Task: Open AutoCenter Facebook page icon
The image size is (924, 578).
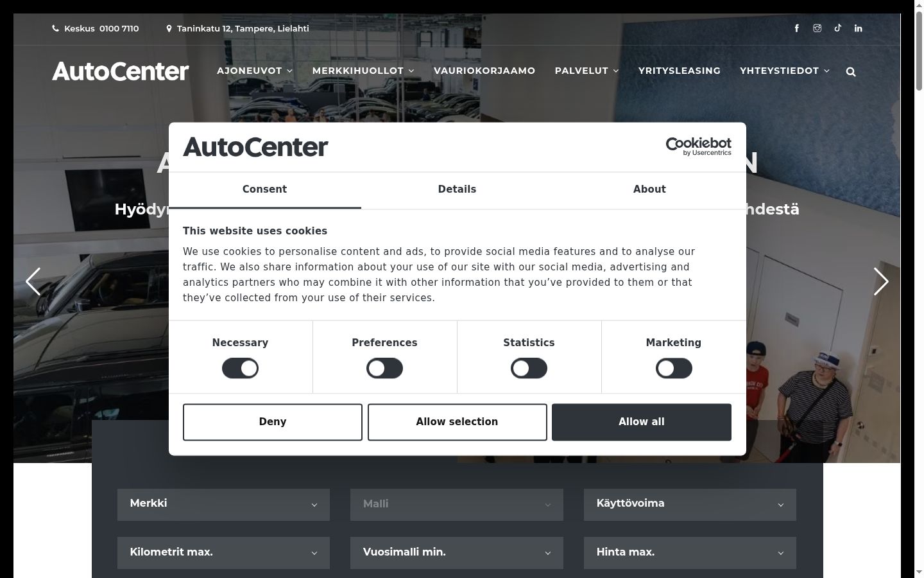Action: coord(797,28)
